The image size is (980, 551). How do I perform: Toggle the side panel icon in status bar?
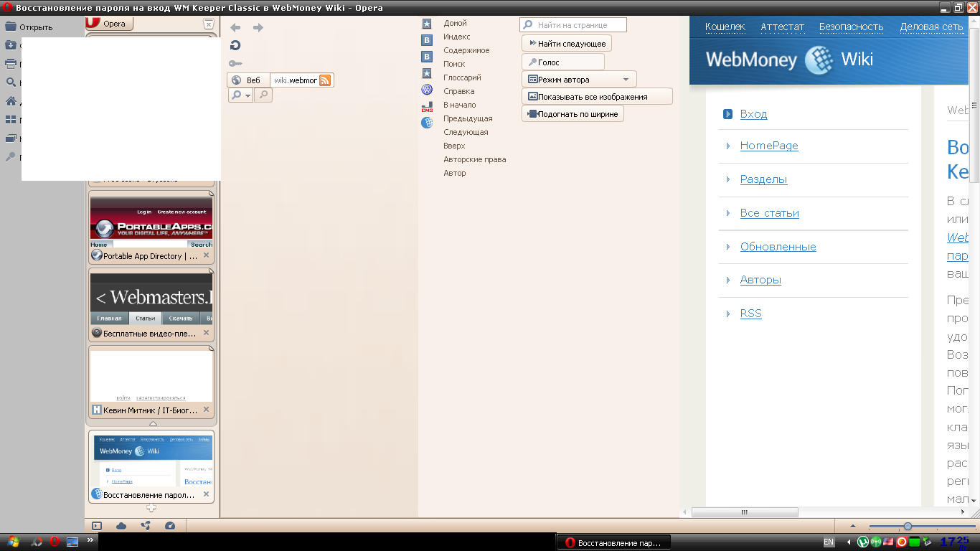[97, 526]
